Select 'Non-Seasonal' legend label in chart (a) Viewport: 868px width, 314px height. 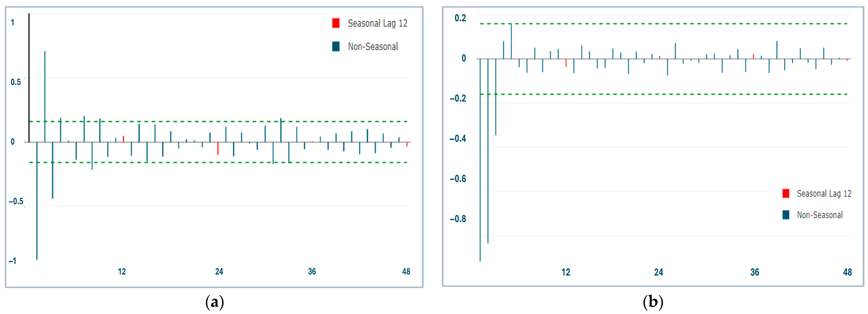(x=373, y=46)
